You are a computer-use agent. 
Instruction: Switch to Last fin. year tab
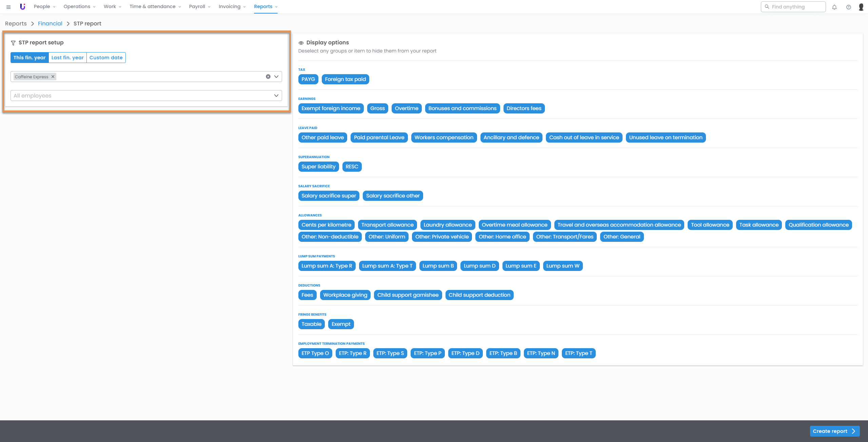(67, 58)
